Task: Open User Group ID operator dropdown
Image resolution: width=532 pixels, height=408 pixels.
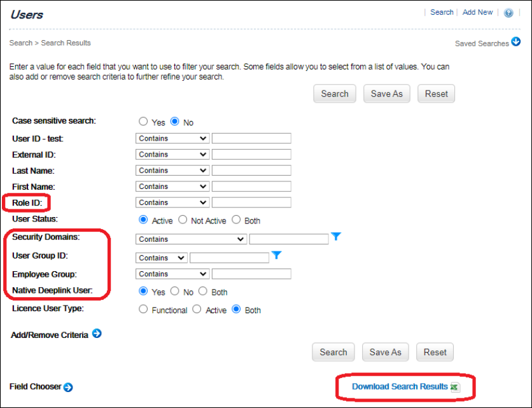Action: tap(162, 258)
